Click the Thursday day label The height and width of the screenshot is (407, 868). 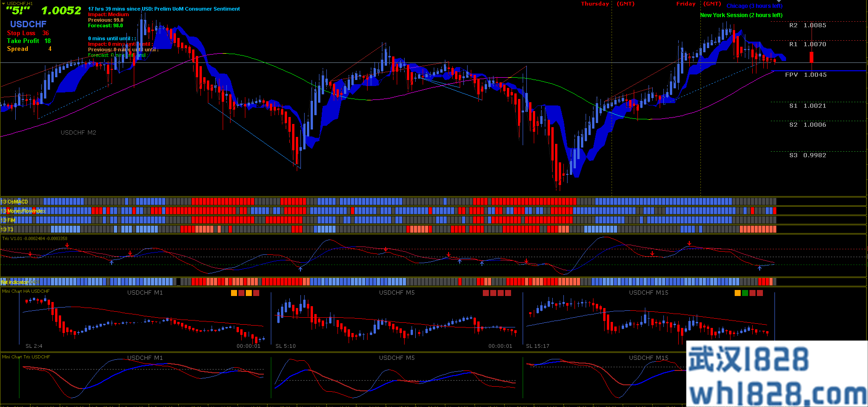[x=595, y=4]
